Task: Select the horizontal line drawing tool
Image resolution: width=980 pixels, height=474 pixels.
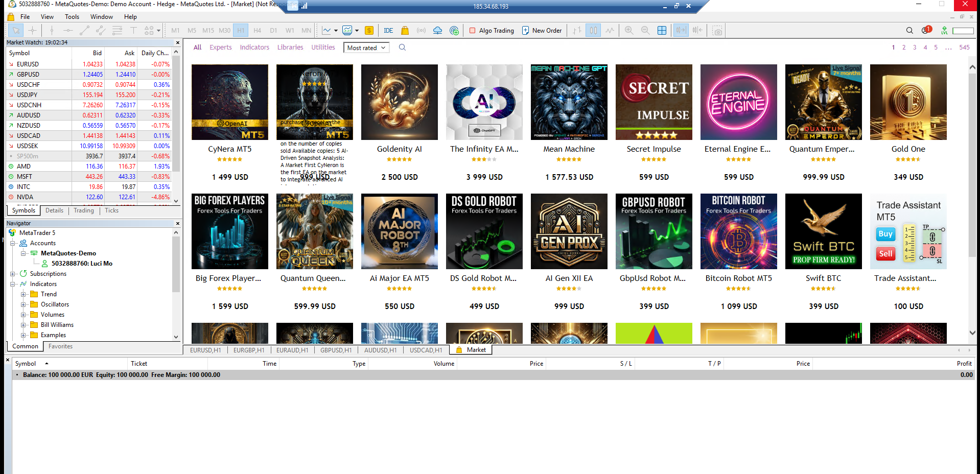Action: pos(68,31)
